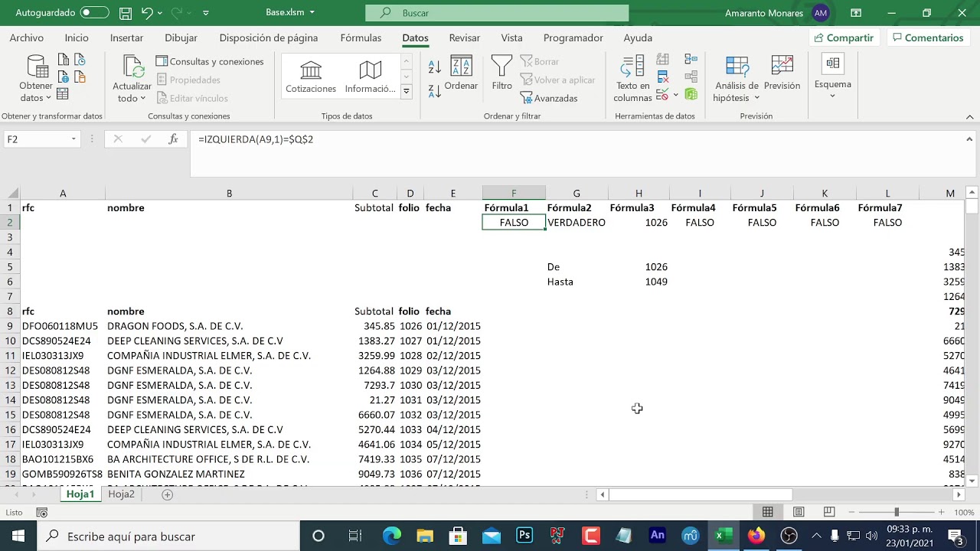This screenshot has height=551, width=980.
Task: Click Data Validation icon
Action: pyautogui.click(x=662, y=95)
